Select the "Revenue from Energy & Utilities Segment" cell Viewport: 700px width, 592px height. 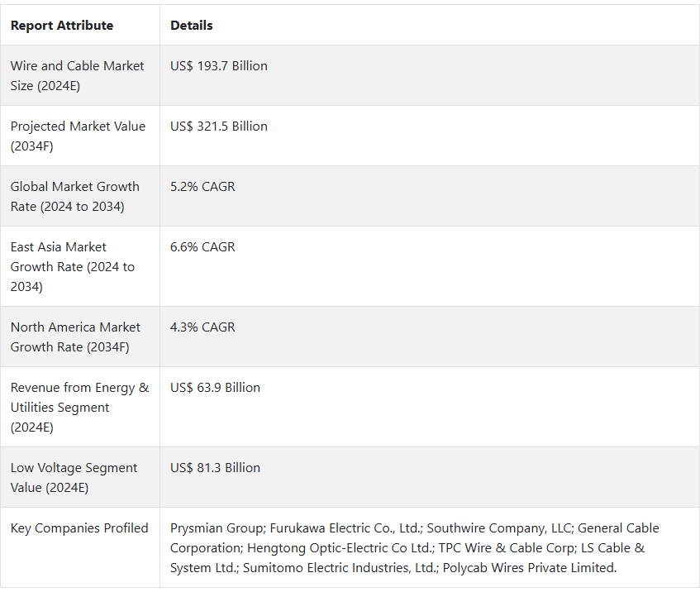[79, 407]
